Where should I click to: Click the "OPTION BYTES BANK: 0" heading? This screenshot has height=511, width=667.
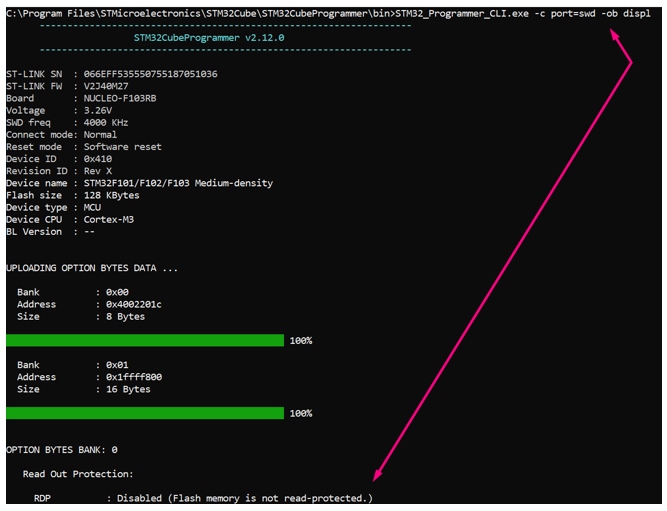(x=62, y=450)
